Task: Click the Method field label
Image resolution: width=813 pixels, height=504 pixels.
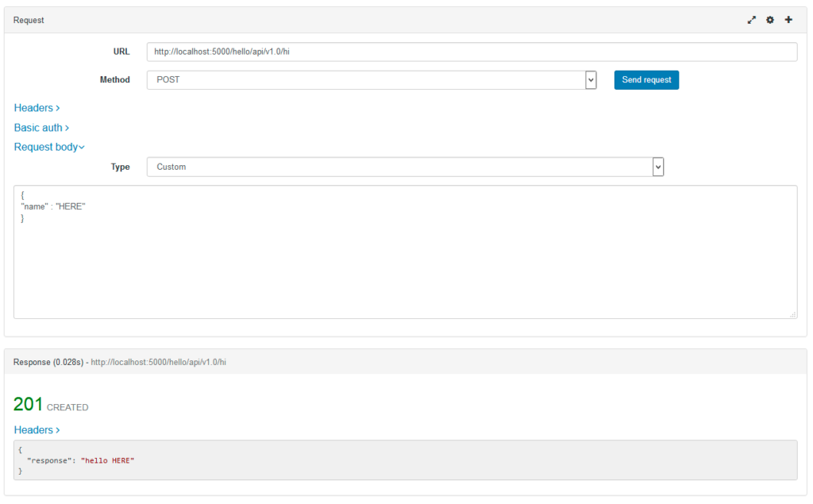Action: (x=114, y=80)
